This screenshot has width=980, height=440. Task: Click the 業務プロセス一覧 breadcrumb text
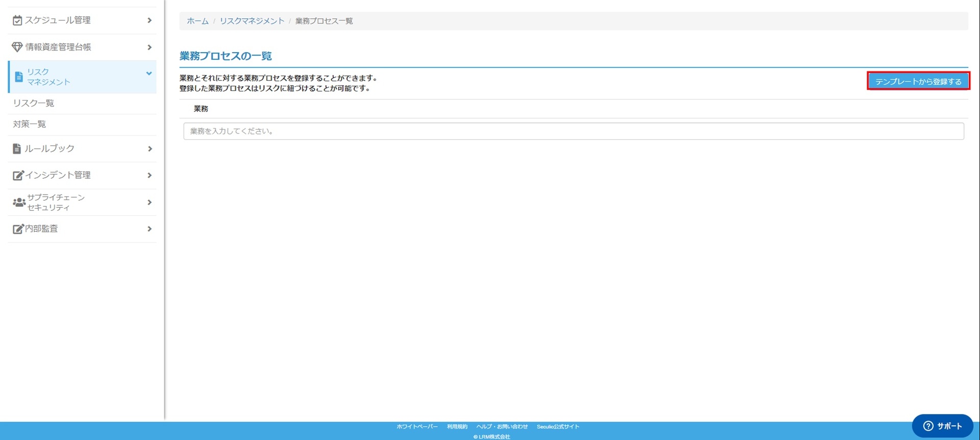point(324,21)
